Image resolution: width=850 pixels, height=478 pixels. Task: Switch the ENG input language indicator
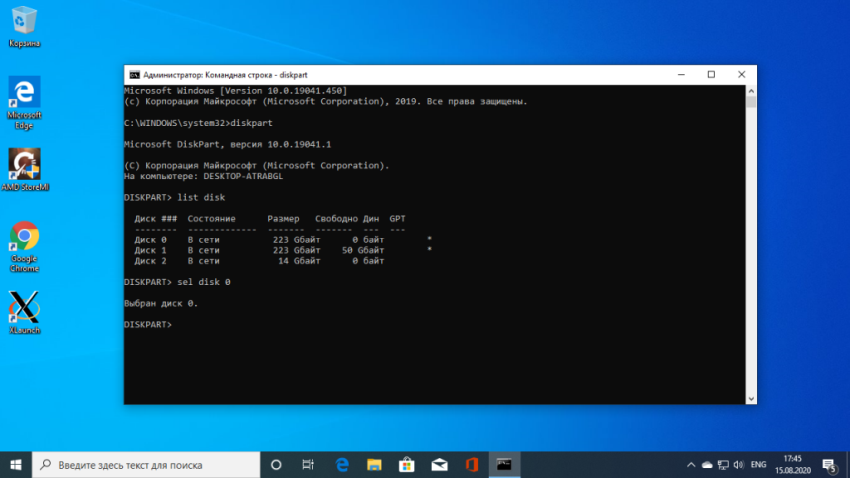point(759,465)
